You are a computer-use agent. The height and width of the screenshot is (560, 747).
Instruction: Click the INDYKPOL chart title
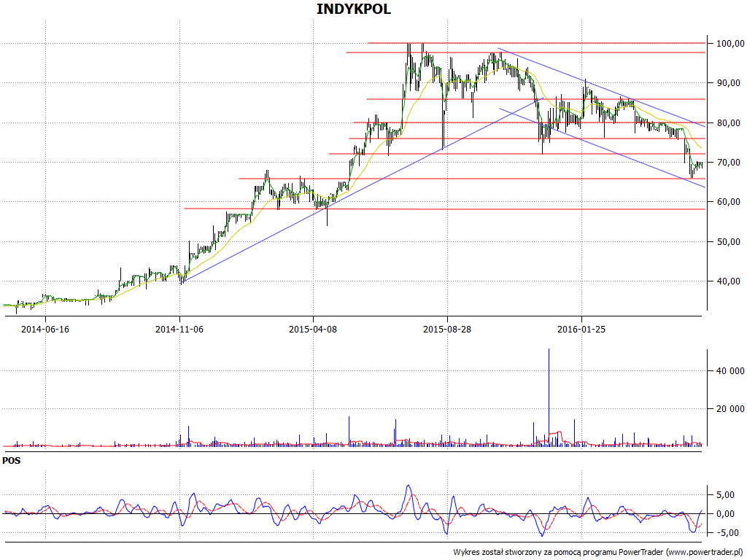(x=354, y=9)
